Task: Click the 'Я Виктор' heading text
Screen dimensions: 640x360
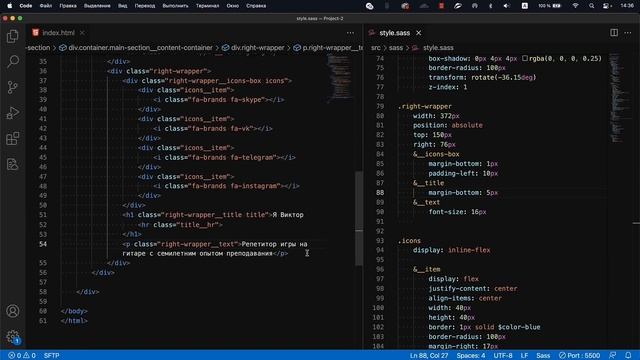Action: 288,215
